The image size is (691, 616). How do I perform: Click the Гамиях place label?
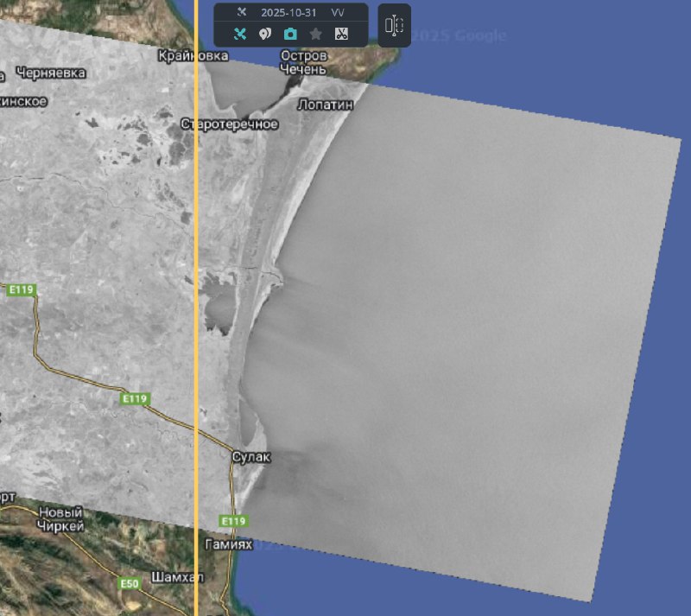tap(228, 544)
